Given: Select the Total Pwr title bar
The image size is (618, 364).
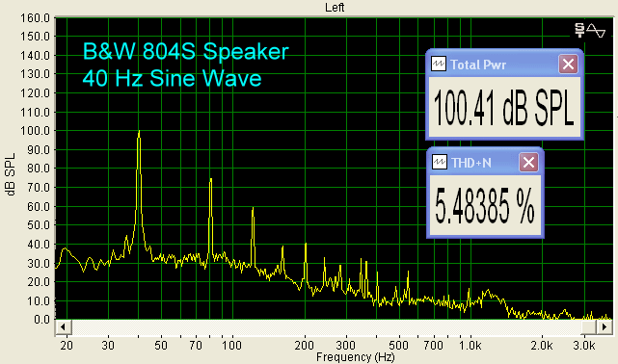Looking at the screenshot, I should pos(503,65).
